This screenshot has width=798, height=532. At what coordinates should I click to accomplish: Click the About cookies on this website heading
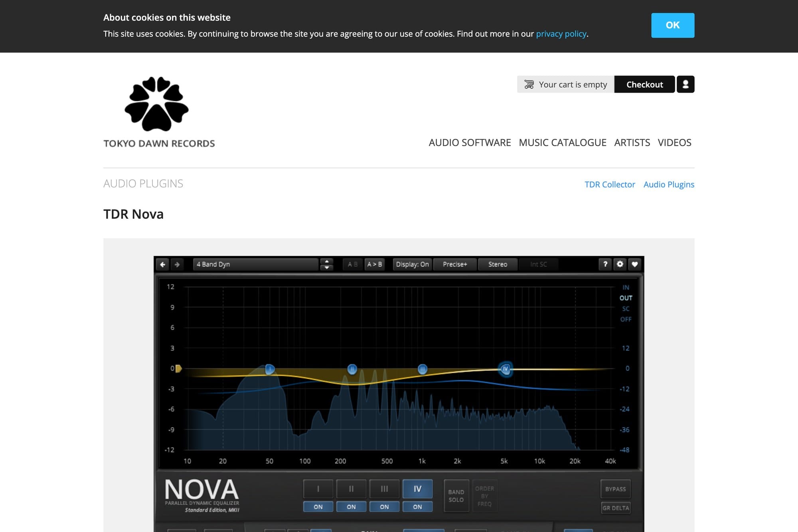(x=167, y=18)
